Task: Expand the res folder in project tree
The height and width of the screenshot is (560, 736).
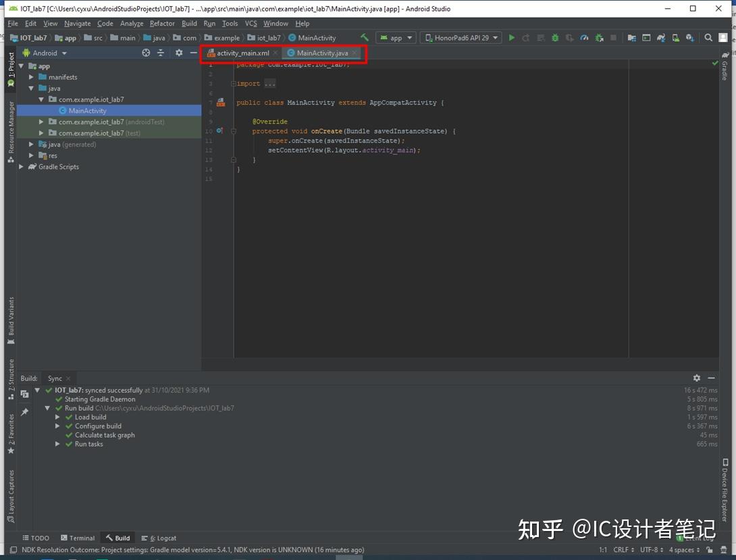Action: (30, 155)
